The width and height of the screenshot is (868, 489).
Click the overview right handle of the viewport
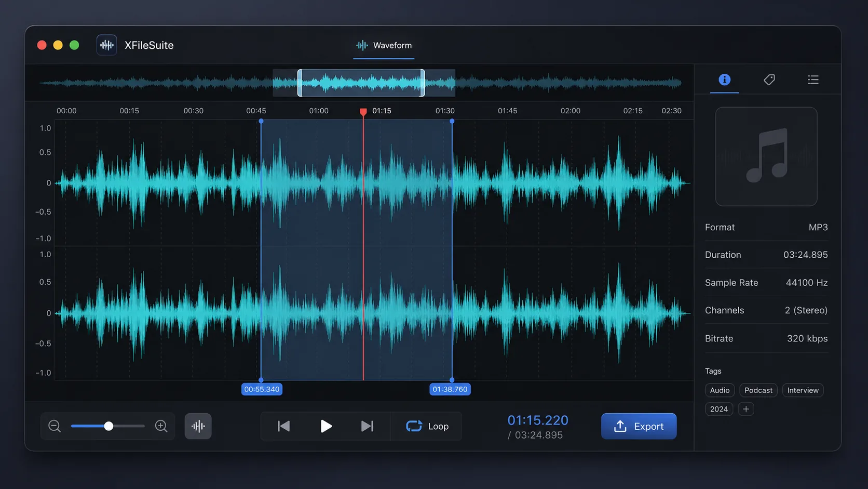(423, 83)
